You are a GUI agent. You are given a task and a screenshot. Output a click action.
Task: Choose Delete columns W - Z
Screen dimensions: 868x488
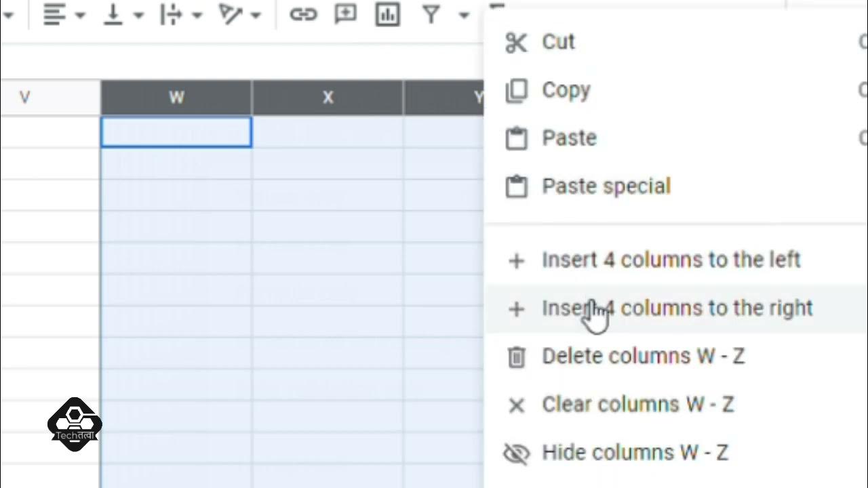643,357
